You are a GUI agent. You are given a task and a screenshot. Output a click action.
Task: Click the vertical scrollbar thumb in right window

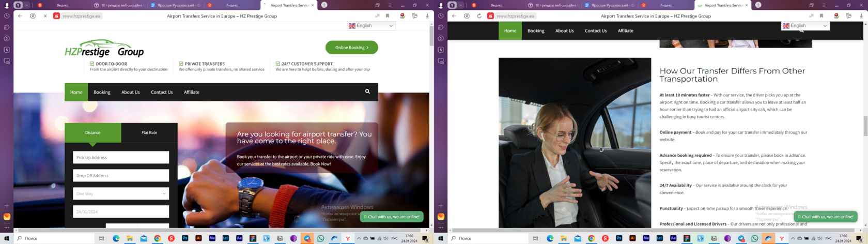(x=865, y=127)
